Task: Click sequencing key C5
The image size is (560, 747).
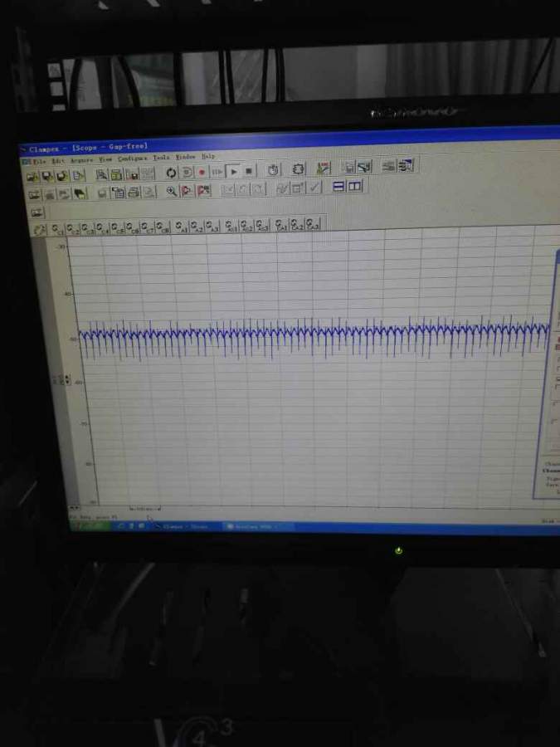Action: [x=118, y=227]
